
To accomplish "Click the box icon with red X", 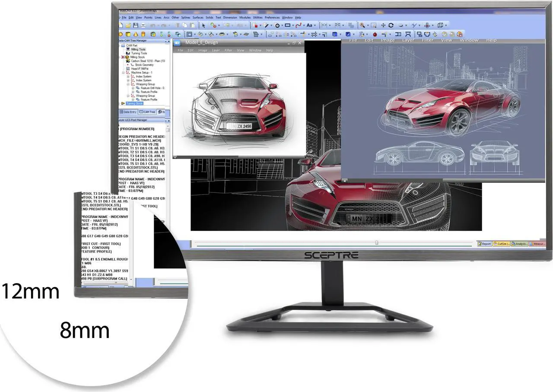I will [x=460, y=34].
